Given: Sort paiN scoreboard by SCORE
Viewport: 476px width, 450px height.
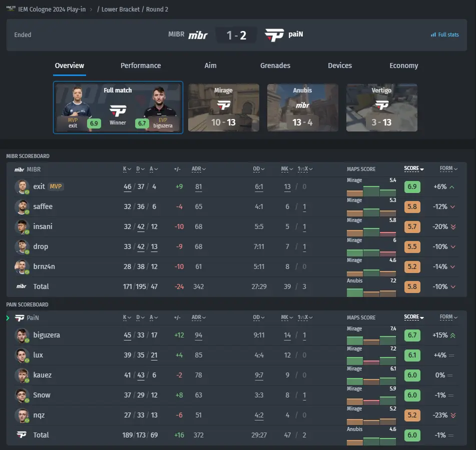Looking at the screenshot, I should coord(414,317).
